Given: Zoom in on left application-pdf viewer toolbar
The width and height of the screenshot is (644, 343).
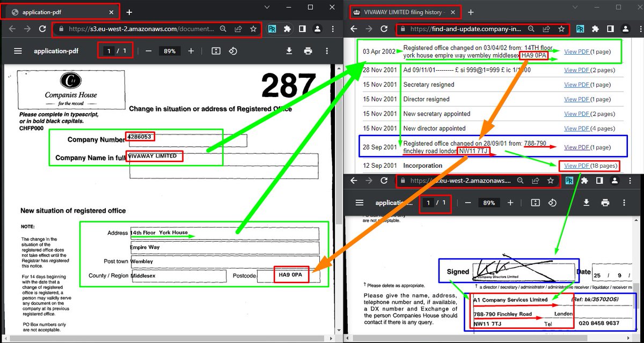Looking at the screenshot, I should point(191,51).
